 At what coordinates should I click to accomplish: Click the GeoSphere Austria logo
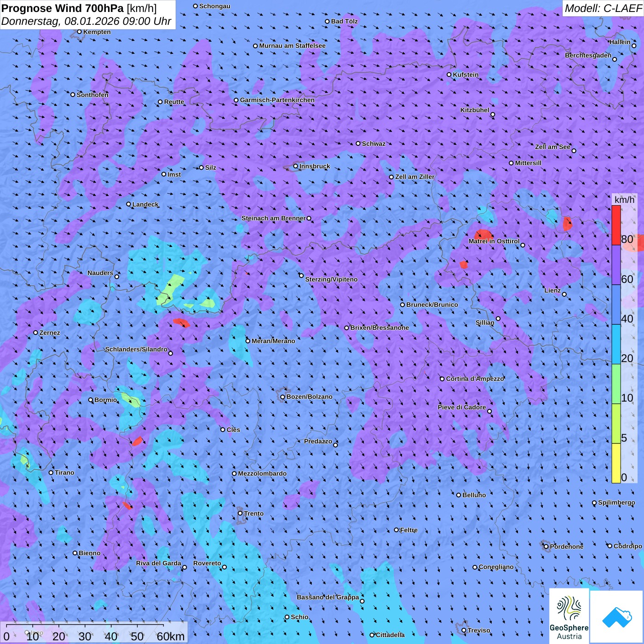[569, 616]
